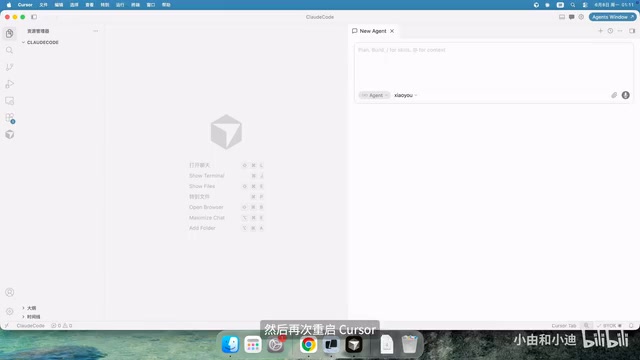640x360 pixels.
Task: Click the 打开聊天 shortcut entry
Action: coord(226,165)
